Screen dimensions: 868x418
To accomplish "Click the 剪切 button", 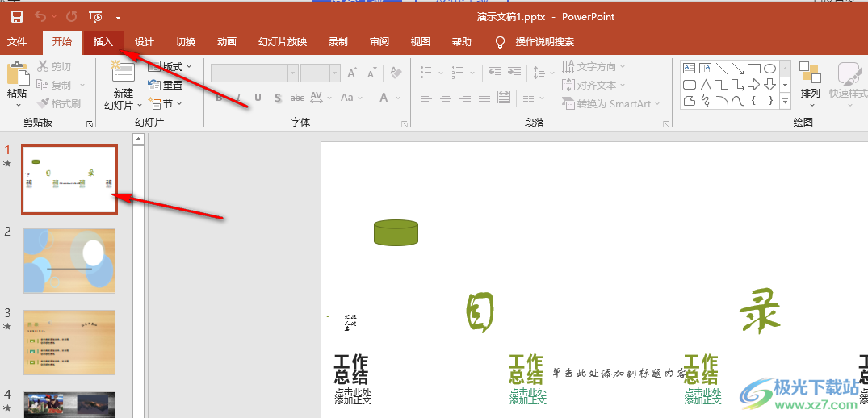I will point(54,67).
